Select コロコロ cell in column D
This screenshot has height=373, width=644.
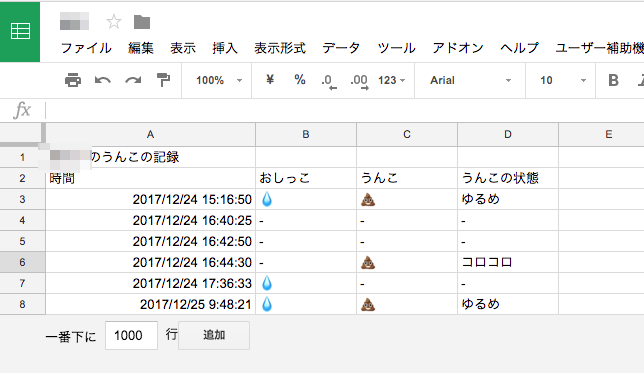point(508,262)
